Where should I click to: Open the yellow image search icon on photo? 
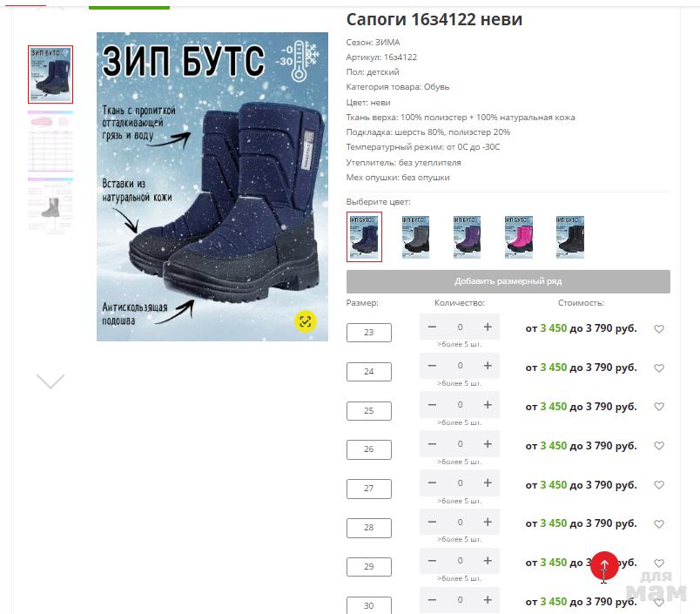point(306,321)
